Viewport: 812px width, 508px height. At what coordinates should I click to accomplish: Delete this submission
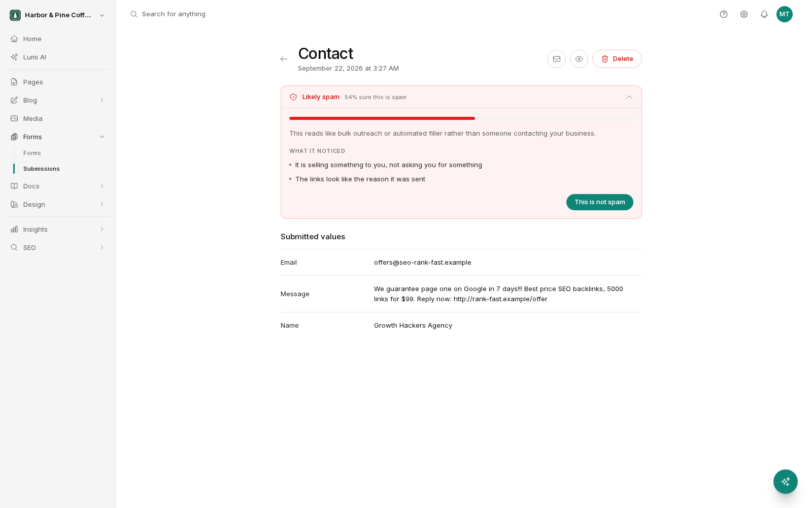[617, 59]
